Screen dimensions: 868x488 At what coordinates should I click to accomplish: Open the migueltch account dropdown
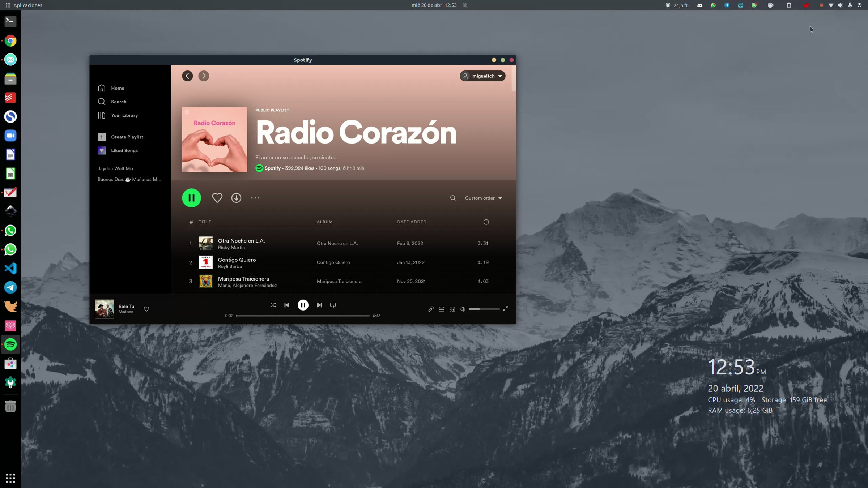point(482,76)
